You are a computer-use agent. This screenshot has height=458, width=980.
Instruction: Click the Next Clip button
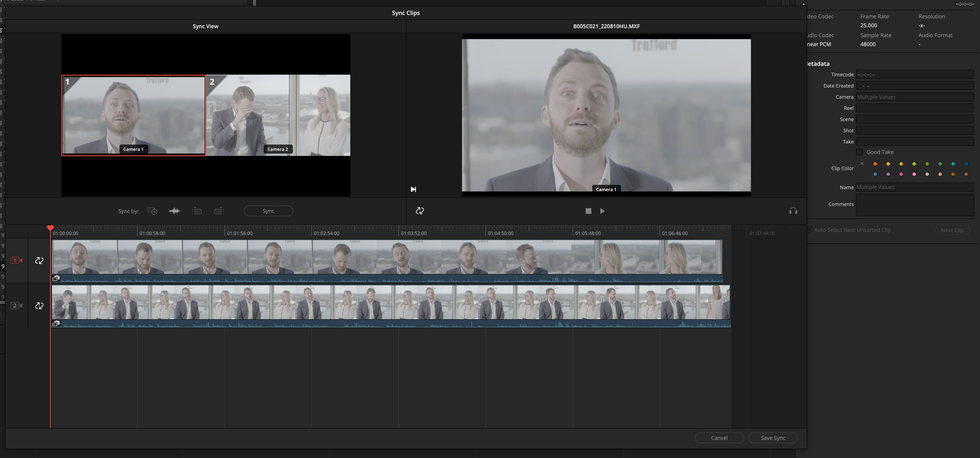952,230
